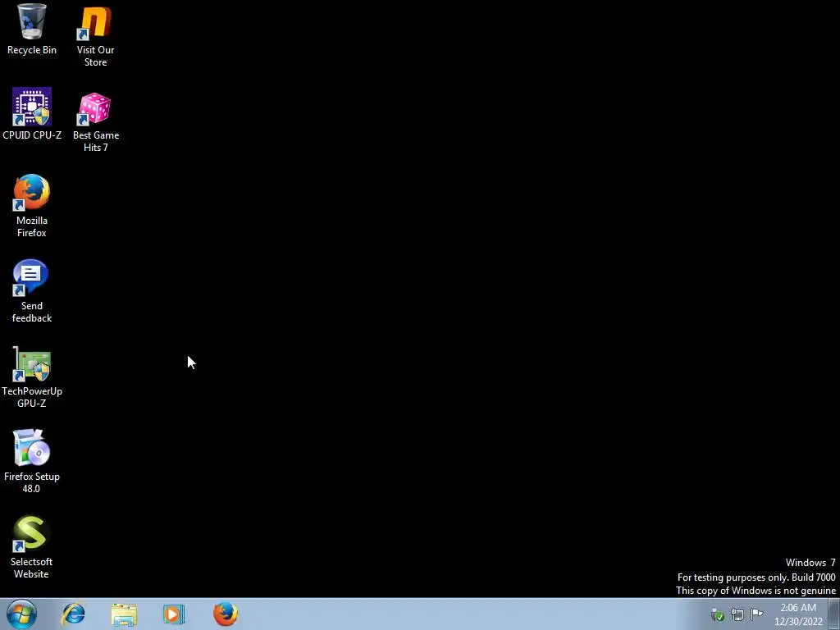This screenshot has width=840, height=630.
Task: Select the Best Game Hits 7 icon
Action: 95,121
